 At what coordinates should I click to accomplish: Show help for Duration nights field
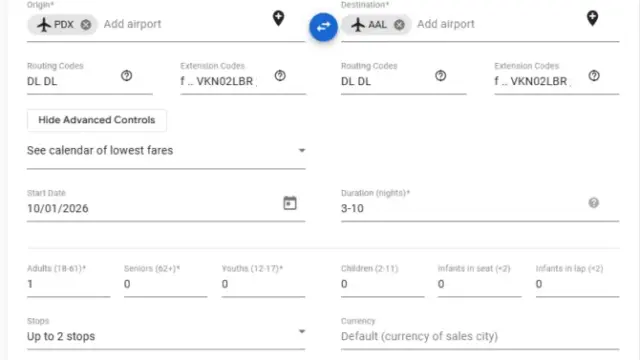coord(593,202)
